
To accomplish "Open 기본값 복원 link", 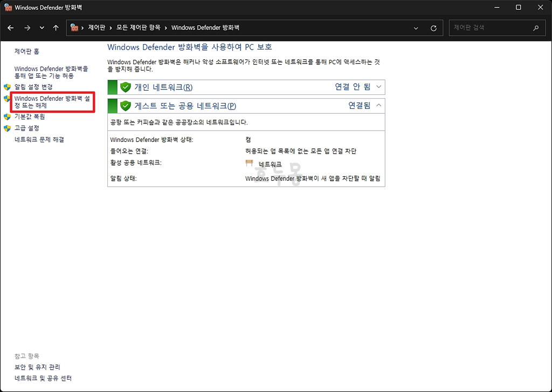I will click(30, 116).
